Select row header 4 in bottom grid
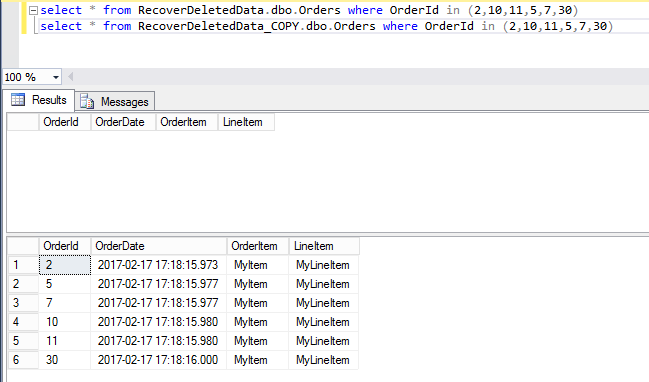 pyautogui.click(x=23, y=322)
